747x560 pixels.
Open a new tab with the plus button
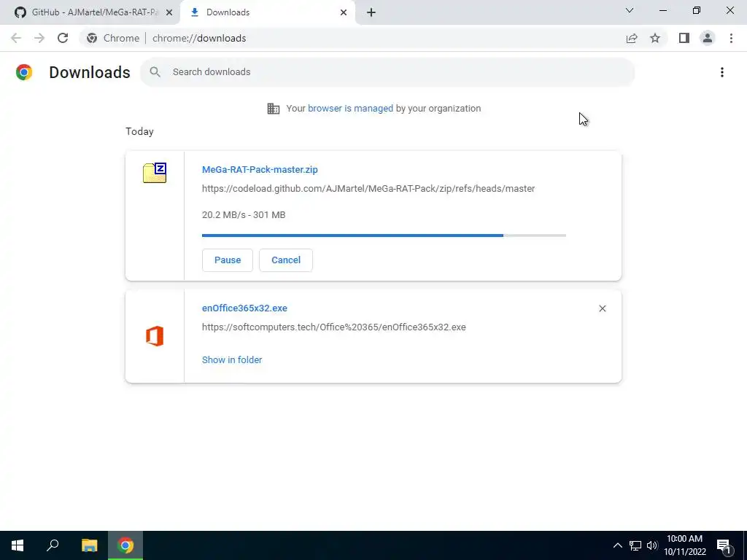pyautogui.click(x=371, y=12)
